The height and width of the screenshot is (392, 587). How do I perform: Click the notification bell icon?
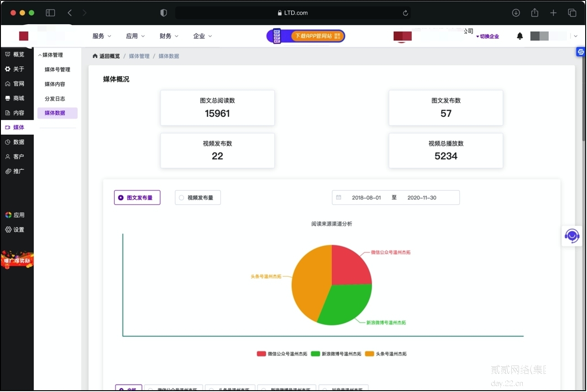click(519, 36)
